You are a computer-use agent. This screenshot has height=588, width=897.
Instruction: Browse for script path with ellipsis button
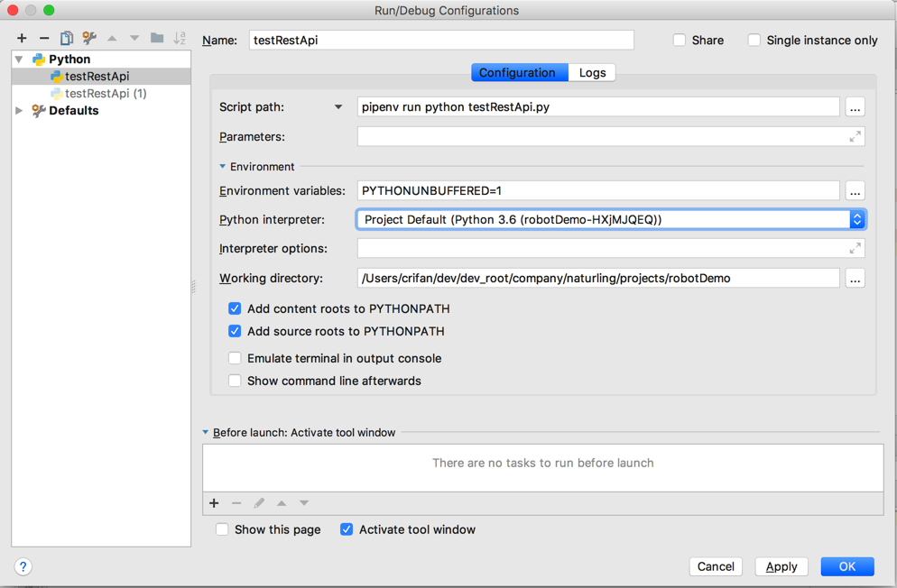[x=855, y=107]
